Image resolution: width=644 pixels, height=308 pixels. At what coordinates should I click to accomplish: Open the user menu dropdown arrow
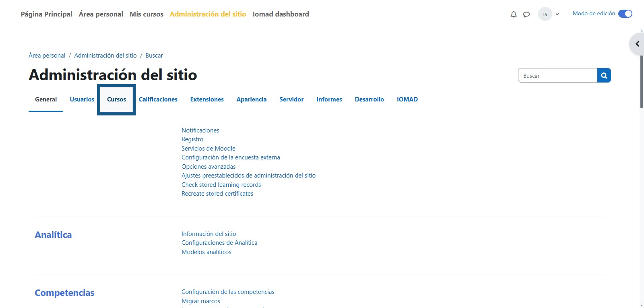[557, 14]
